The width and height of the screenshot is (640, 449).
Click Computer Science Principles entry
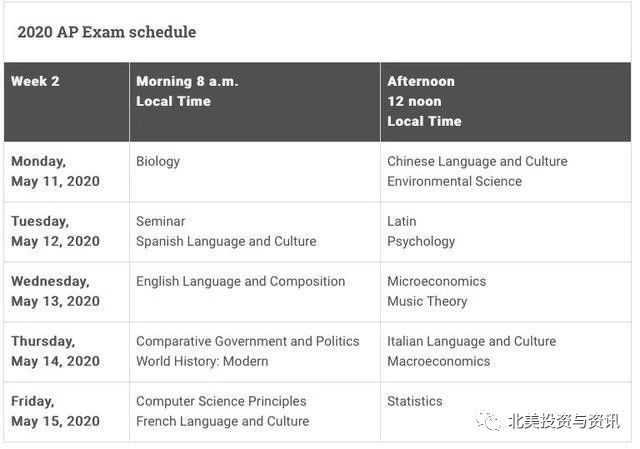pos(221,402)
